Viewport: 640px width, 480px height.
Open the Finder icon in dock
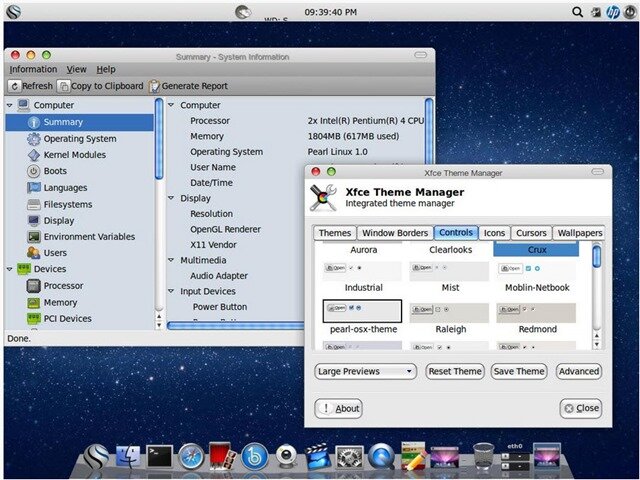(x=128, y=456)
